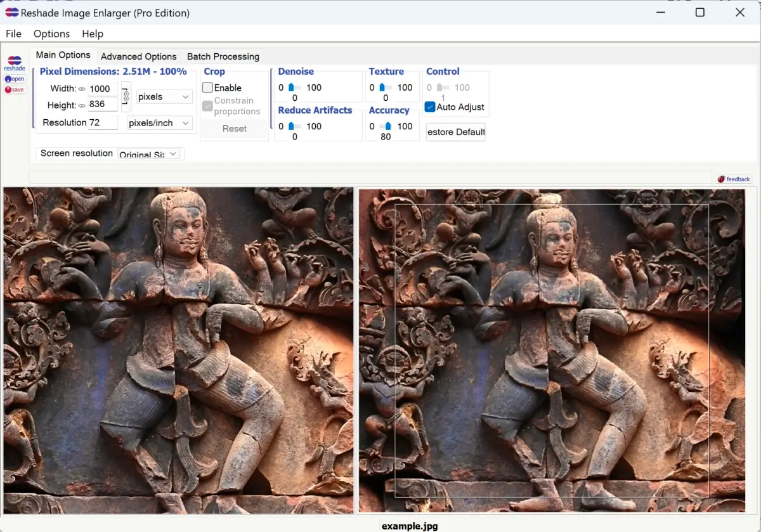Click the crop Reset button
761x532 pixels.
234,128
